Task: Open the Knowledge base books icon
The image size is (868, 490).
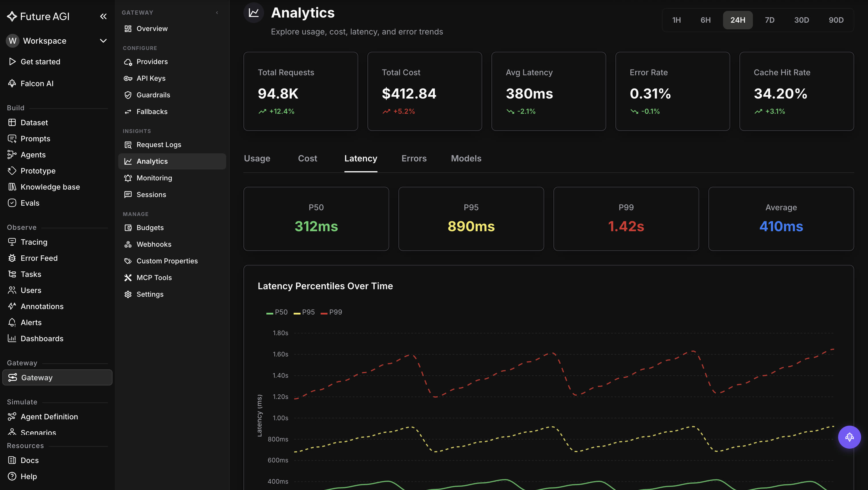Action: 12,187
